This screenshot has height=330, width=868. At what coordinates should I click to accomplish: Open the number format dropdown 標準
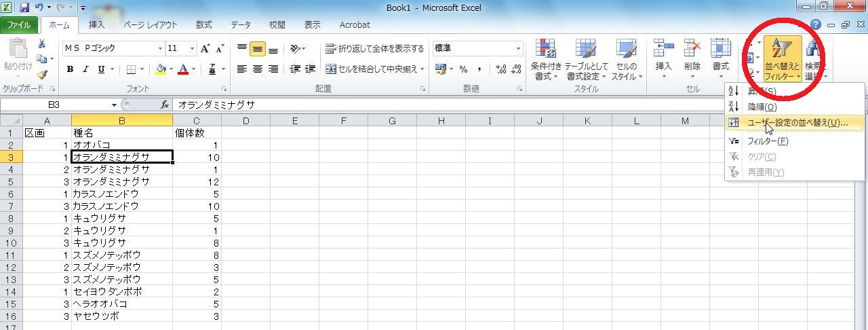(519, 49)
